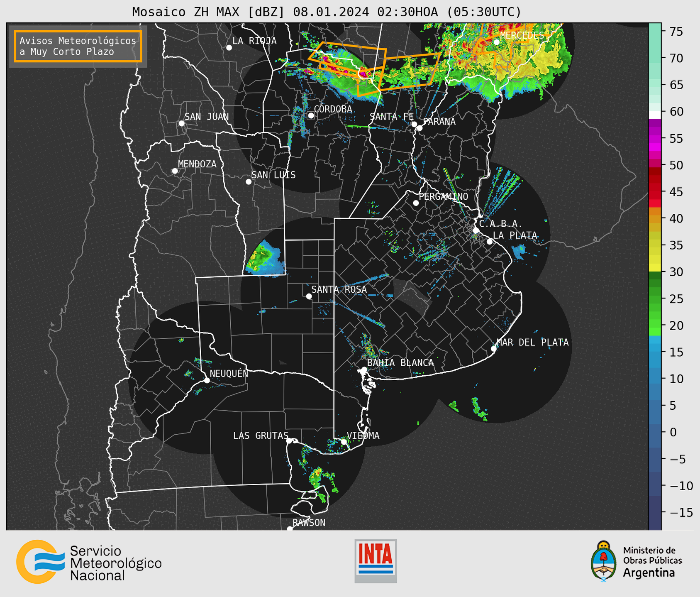This screenshot has width=700, height=597.
Task: Click the BAHÍA BLANCA label text
Action: 400,363
